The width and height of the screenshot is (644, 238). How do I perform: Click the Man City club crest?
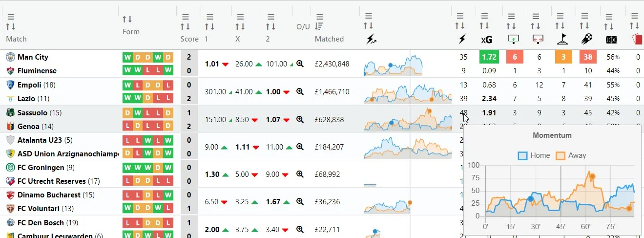click(10, 57)
